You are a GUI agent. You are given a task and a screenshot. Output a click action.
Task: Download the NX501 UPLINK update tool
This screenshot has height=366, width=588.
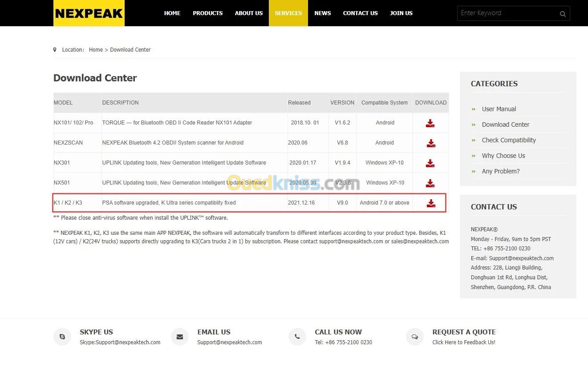pos(430,183)
